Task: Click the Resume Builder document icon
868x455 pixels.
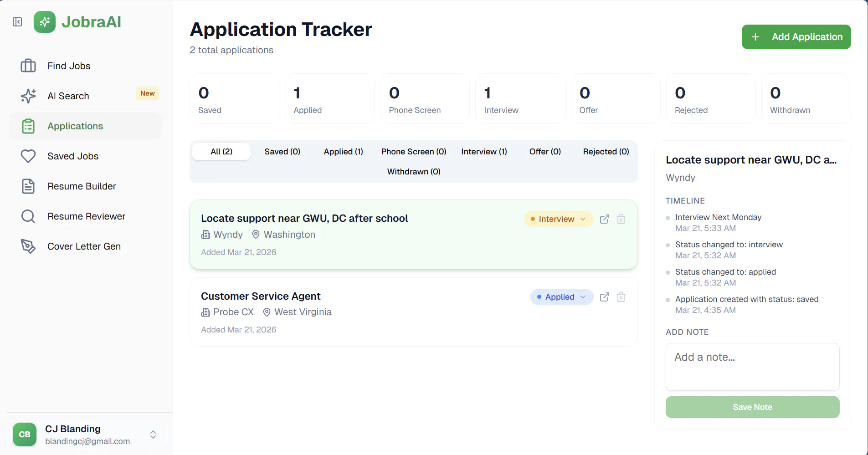Action: pos(28,186)
